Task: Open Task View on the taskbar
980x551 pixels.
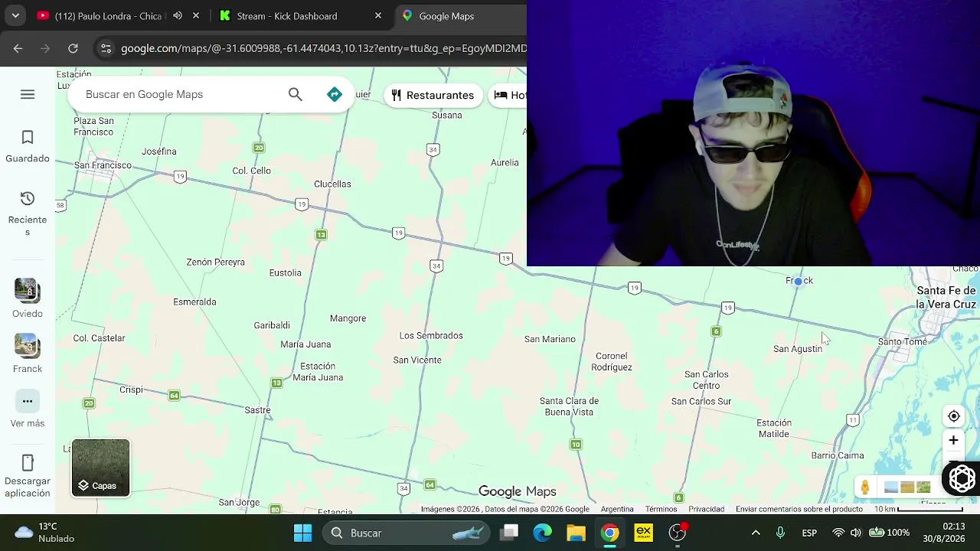Action: click(x=510, y=533)
